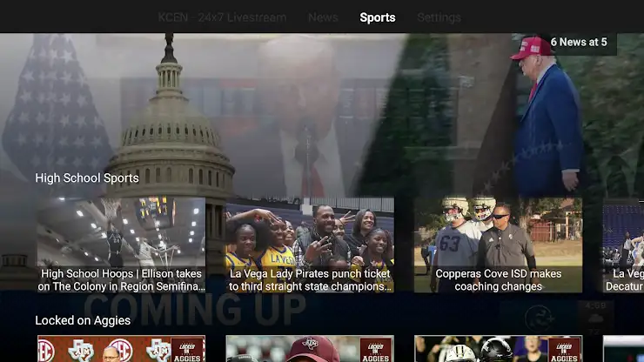Open the KCEN - 24x7 Livestream tab
The height and width of the screenshot is (362, 644).
click(222, 17)
